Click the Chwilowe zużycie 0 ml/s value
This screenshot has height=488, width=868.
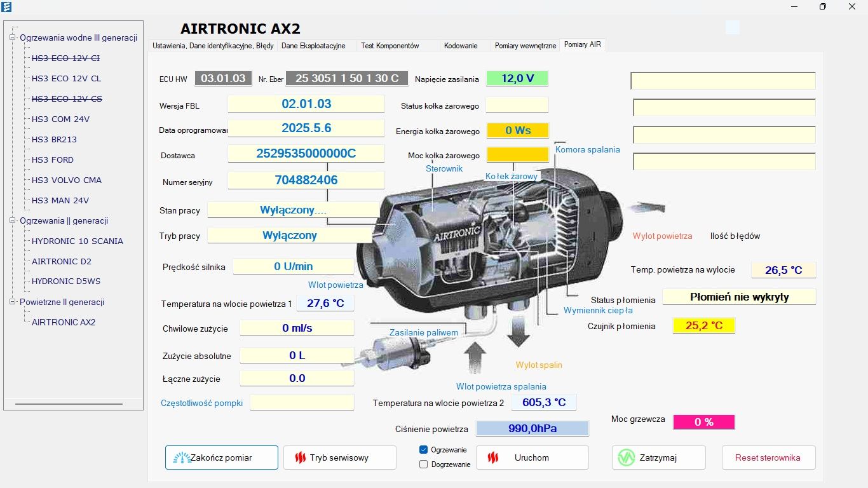click(x=297, y=329)
